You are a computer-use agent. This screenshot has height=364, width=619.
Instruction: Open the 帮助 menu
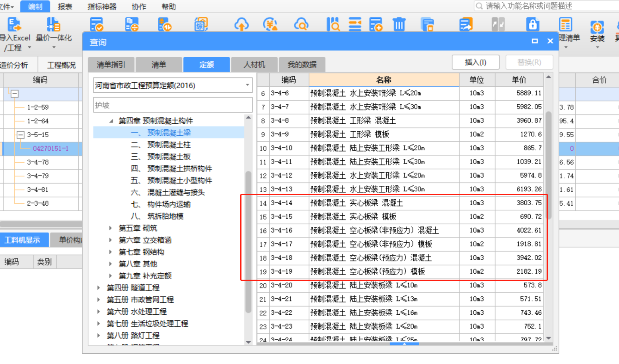click(x=169, y=7)
